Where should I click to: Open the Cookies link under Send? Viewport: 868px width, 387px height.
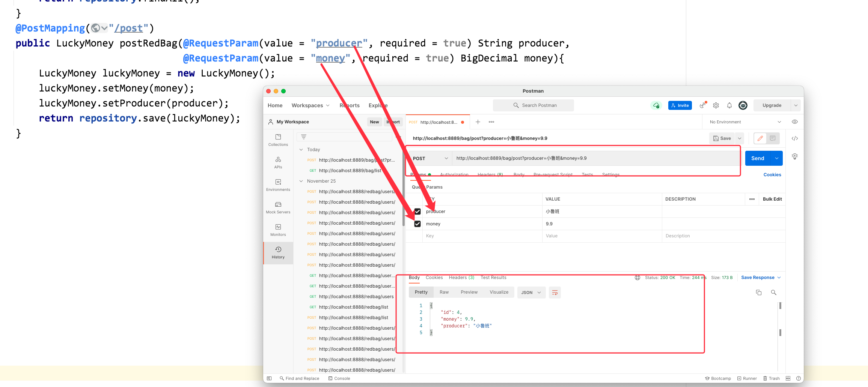coord(772,175)
